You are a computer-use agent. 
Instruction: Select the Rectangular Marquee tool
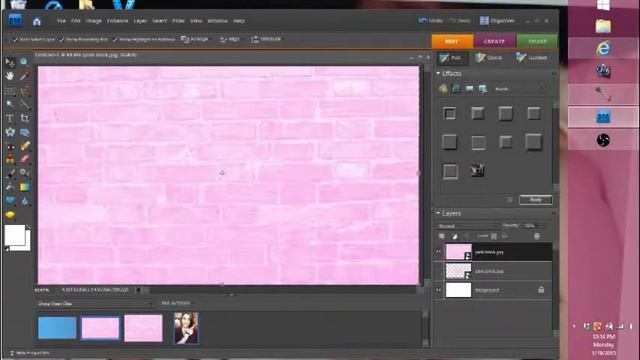coord(10,90)
